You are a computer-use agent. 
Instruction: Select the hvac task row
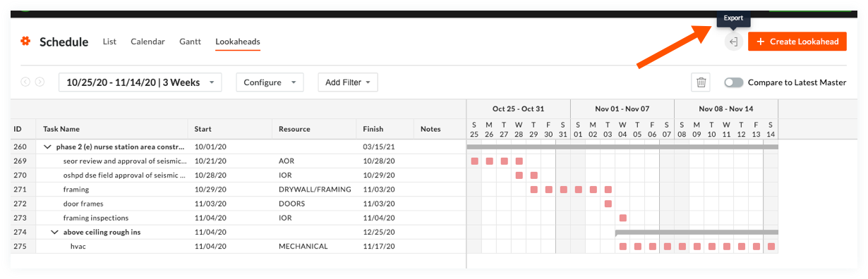click(238, 246)
